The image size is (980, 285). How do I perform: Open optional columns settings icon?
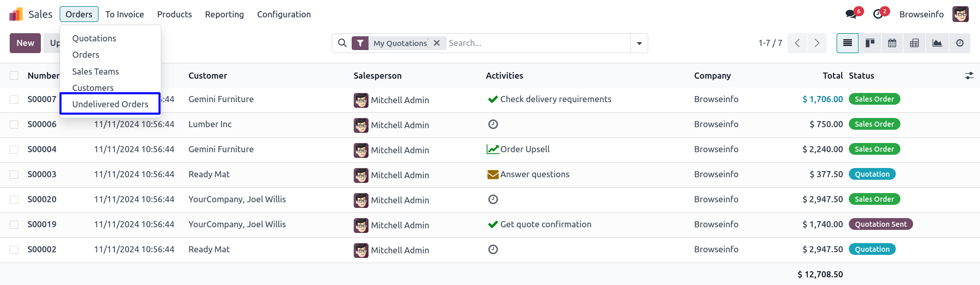click(x=969, y=76)
